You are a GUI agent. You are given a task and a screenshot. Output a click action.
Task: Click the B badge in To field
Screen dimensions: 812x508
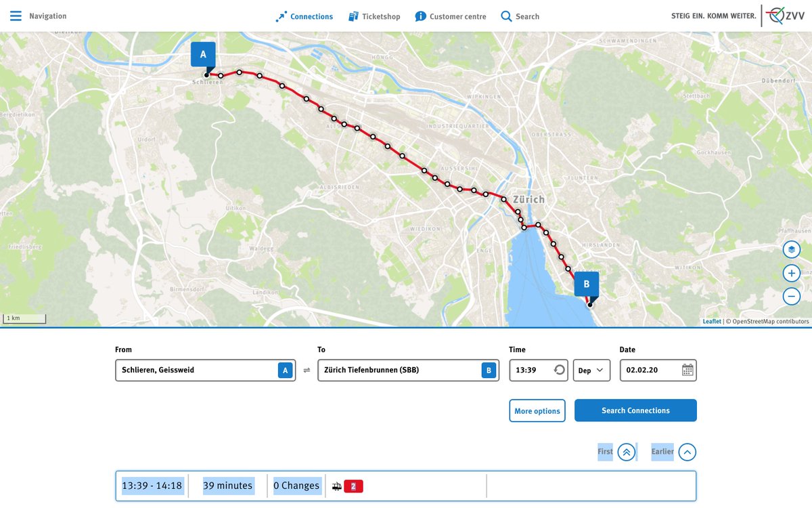coord(489,371)
